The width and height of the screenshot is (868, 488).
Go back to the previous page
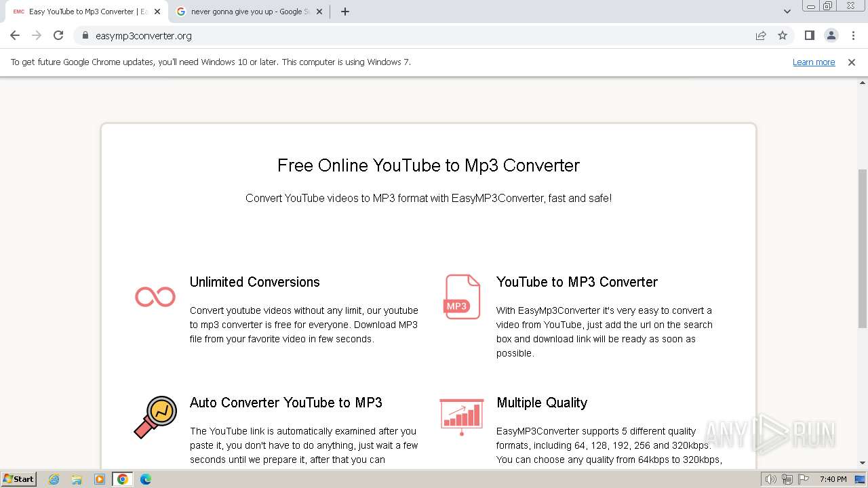pos(15,35)
